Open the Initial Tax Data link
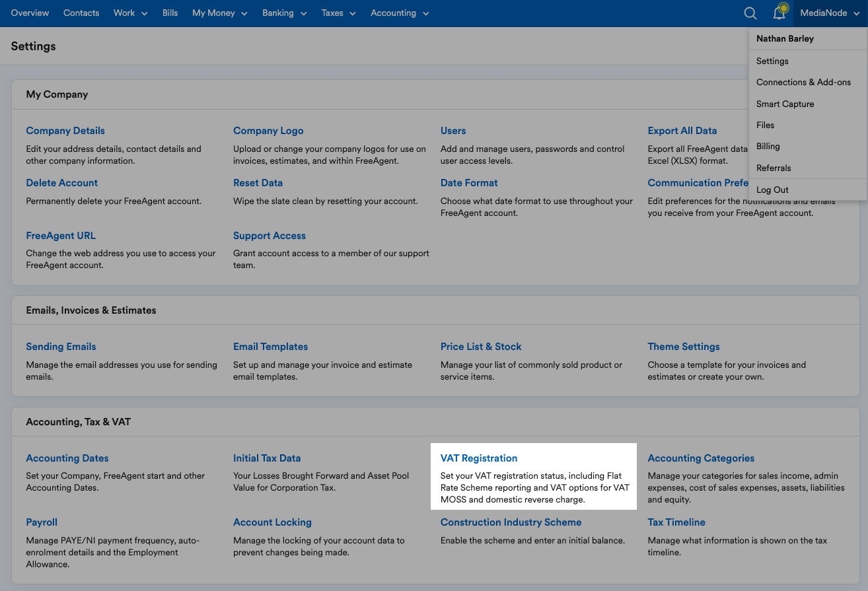The height and width of the screenshot is (591, 868). coord(267,458)
